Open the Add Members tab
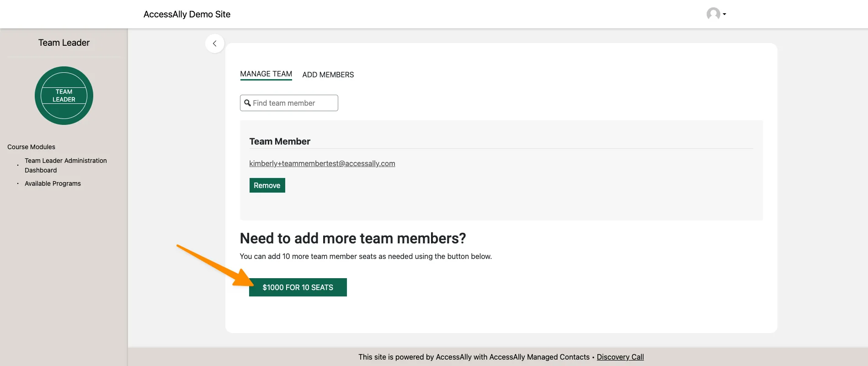This screenshot has height=366, width=868. coord(328,75)
